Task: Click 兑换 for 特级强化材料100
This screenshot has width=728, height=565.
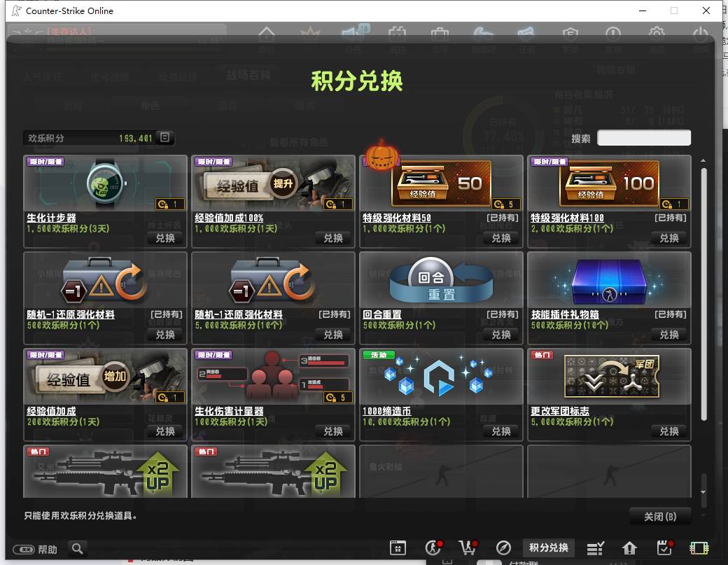Action: pos(669,238)
